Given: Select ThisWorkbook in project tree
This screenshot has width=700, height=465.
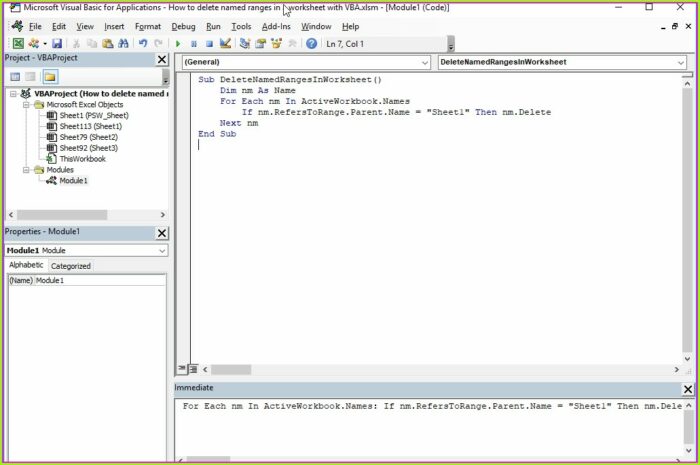Looking at the screenshot, I should (83, 159).
